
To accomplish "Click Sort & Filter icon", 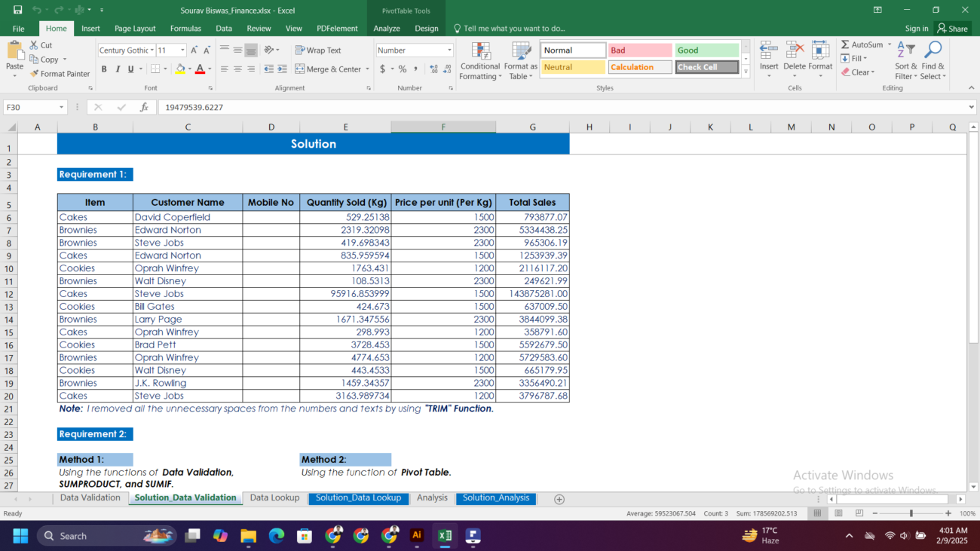I will coord(906,51).
